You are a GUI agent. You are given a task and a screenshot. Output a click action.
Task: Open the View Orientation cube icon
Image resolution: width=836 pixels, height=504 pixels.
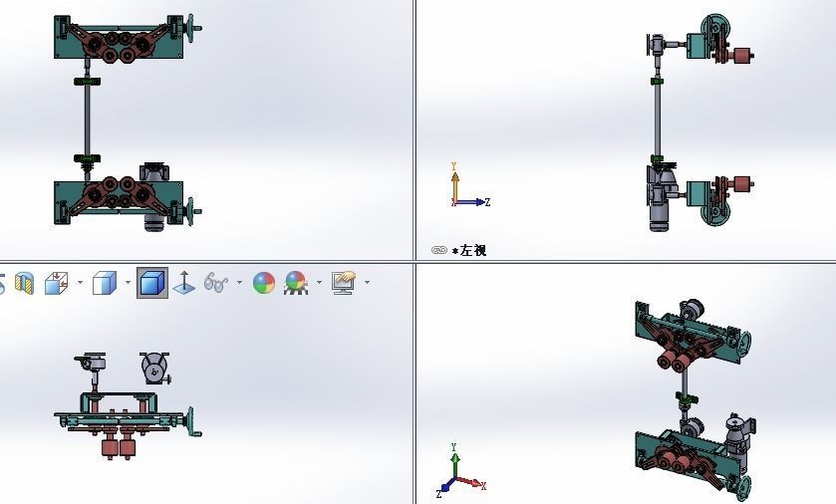(x=57, y=283)
